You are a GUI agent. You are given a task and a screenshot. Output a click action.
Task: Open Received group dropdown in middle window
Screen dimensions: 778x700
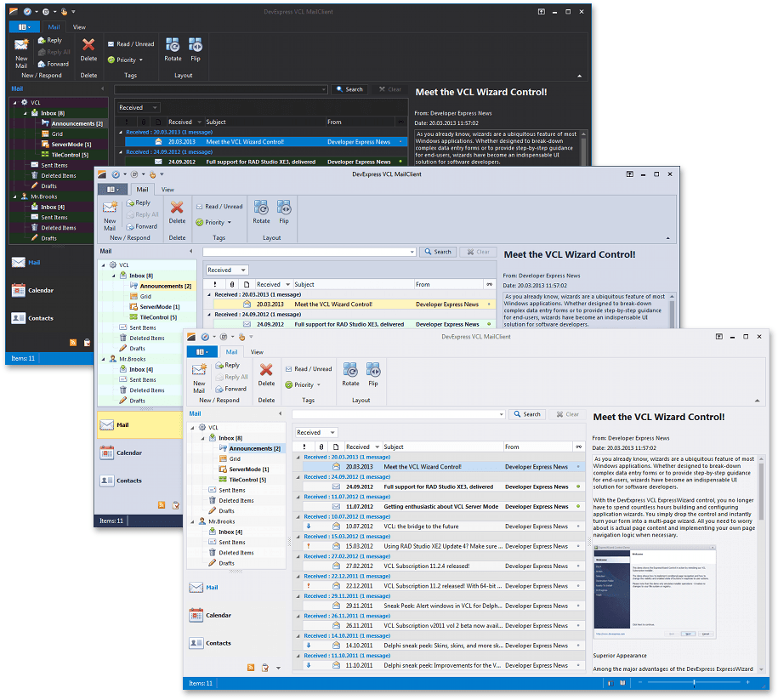(227, 270)
